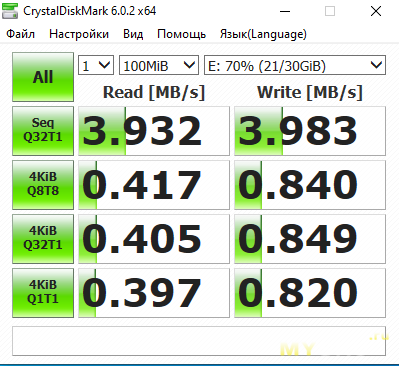
Task: Click the 4KiB Q1T1 write result 0.820
Action: click(x=310, y=293)
